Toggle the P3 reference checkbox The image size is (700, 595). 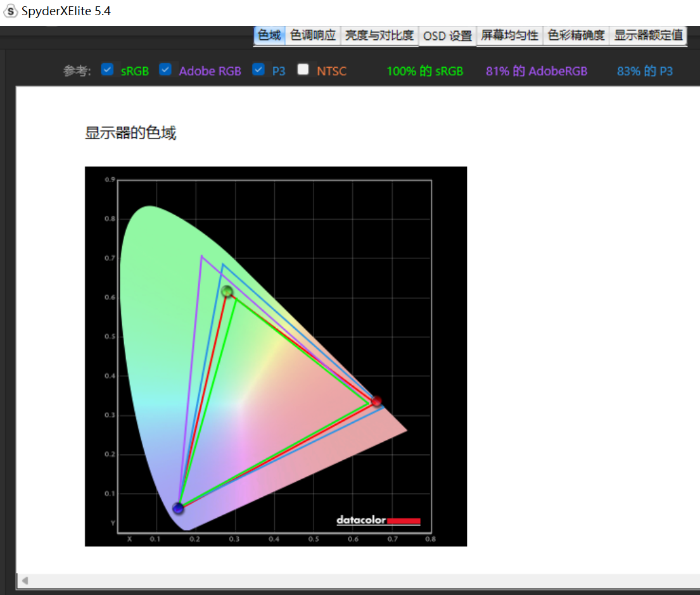(258, 70)
